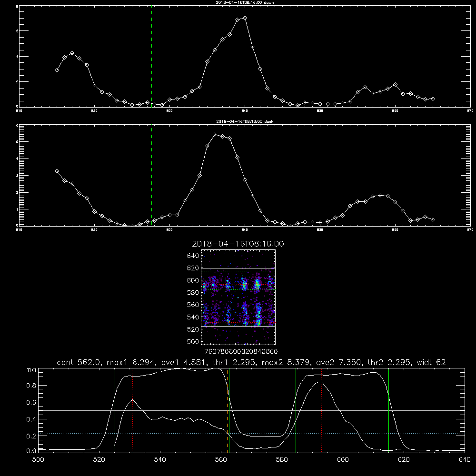This screenshot has width=476, height=476.
Task: Click bottom plot y-axis label 0.6
Action: 31,402
